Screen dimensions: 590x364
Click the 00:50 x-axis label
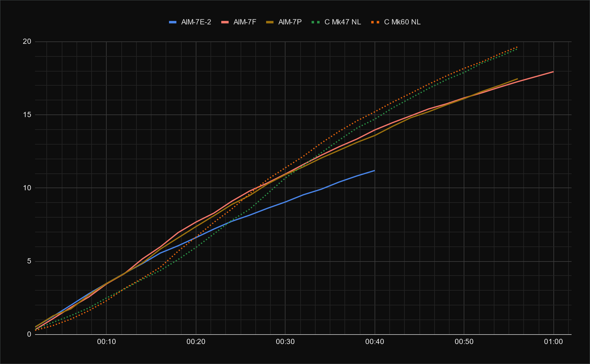point(464,342)
